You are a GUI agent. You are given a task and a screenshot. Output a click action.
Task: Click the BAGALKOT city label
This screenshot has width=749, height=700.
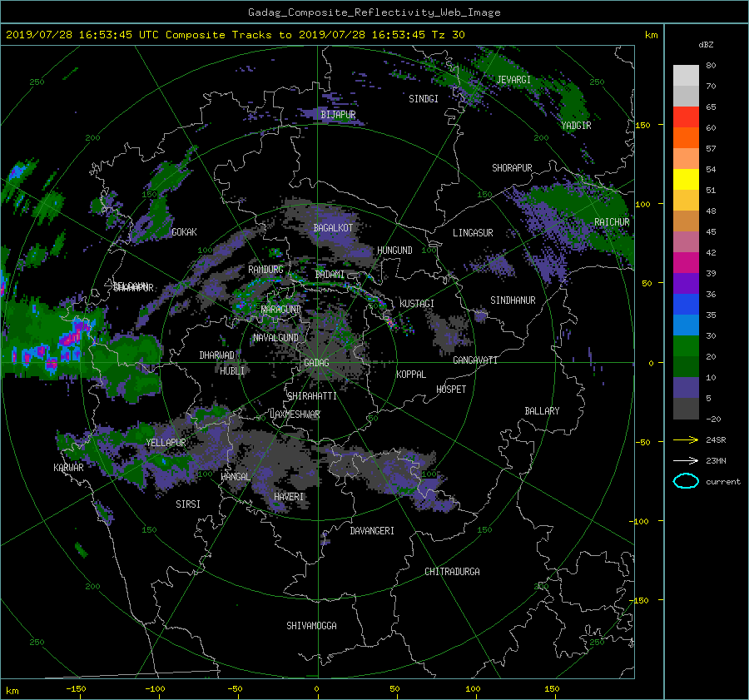[333, 228]
